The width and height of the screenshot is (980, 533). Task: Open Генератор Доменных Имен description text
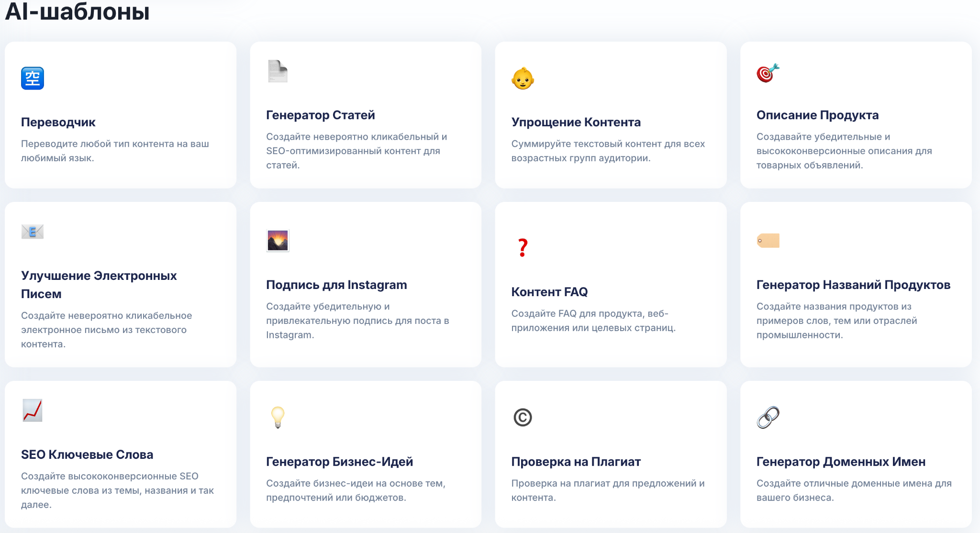pyautogui.click(x=854, y=490)
